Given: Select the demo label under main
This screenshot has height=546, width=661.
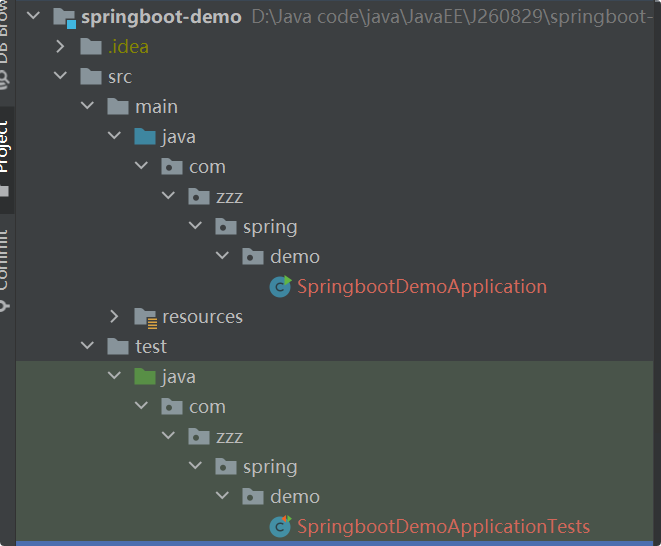Looking at the screenshot, I should pos(295,257).
